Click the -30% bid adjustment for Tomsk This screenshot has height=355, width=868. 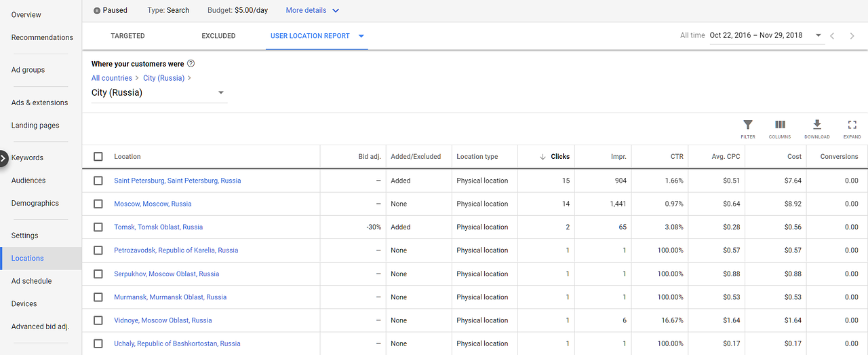[x=373, y=227]
